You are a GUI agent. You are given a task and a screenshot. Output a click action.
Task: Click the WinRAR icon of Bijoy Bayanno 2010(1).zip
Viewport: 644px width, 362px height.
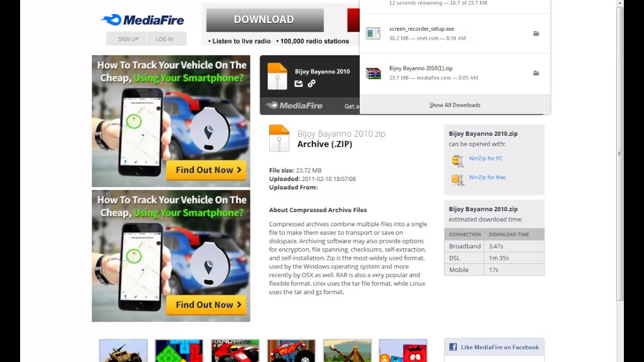pos(373,73)
